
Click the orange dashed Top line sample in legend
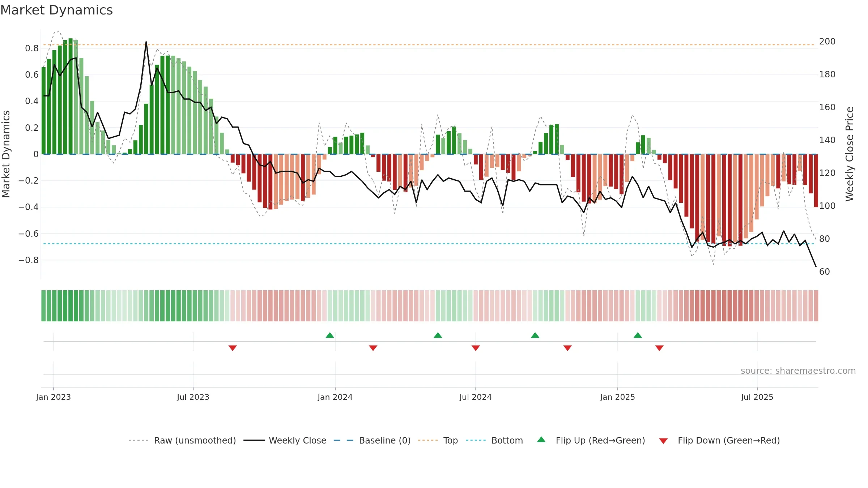(428, 440)
